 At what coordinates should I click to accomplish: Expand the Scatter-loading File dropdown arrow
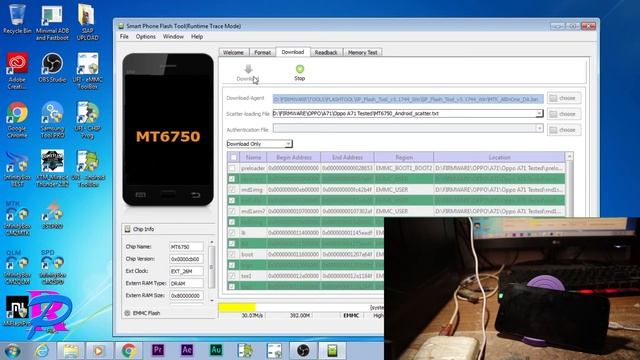click(539, 113)
